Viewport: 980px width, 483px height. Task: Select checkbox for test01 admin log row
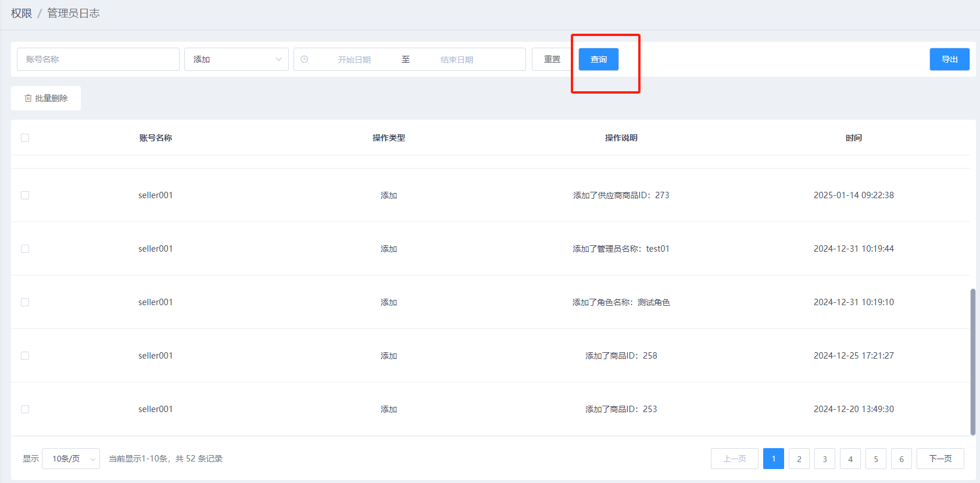(25, 249)
